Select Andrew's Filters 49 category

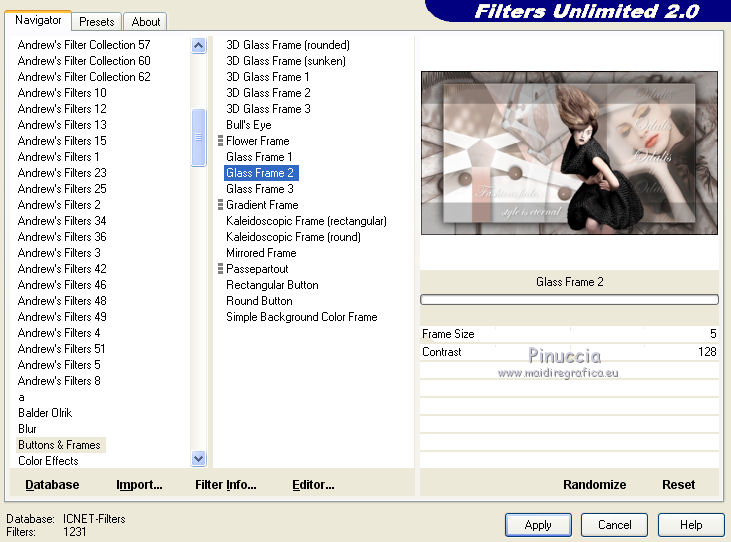click(x=62, y=317)
